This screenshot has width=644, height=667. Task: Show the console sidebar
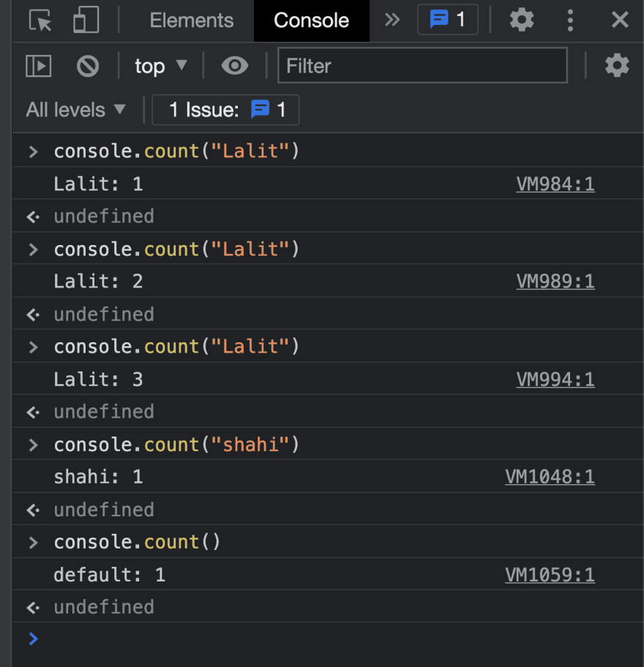coord(38,66)
